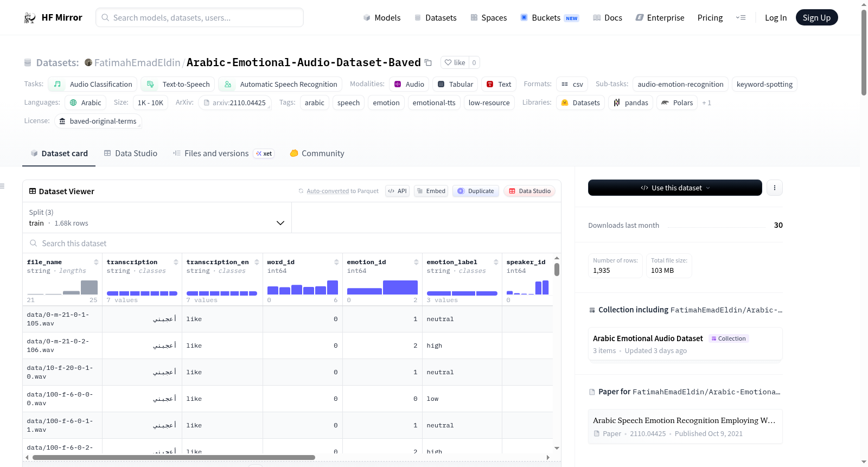Image resolution: width=868 pixels, height=467 pixels.
Task: Click the Polars library tag
Action: (678, 103)
